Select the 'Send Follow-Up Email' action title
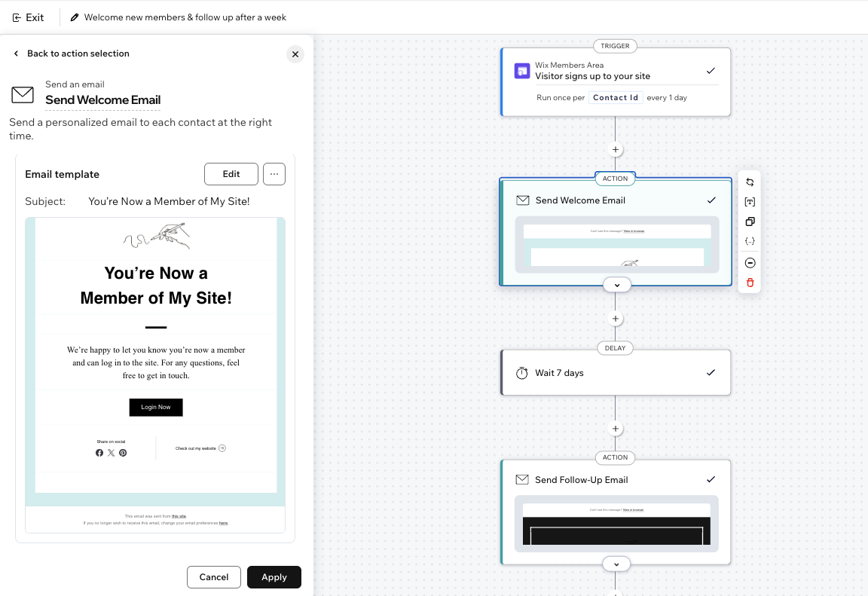This screenshot has width=868, height=596. (581, 480)
